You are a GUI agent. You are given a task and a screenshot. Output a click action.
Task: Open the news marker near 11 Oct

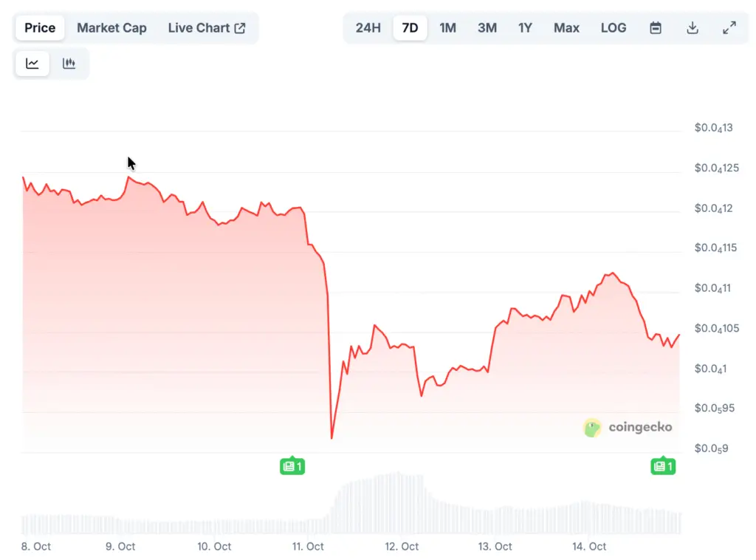pos(292,466)
